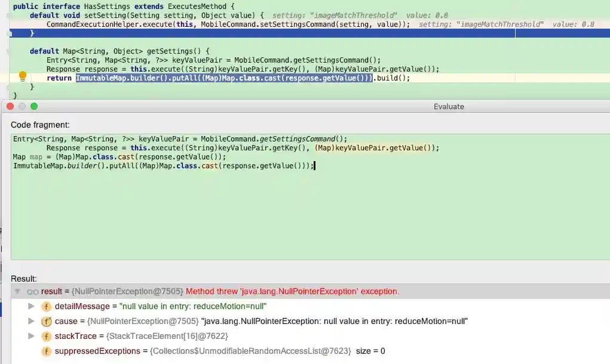Click the yellow lightbulb intention icon
This screenshot has height=364, width=610.
23,76
